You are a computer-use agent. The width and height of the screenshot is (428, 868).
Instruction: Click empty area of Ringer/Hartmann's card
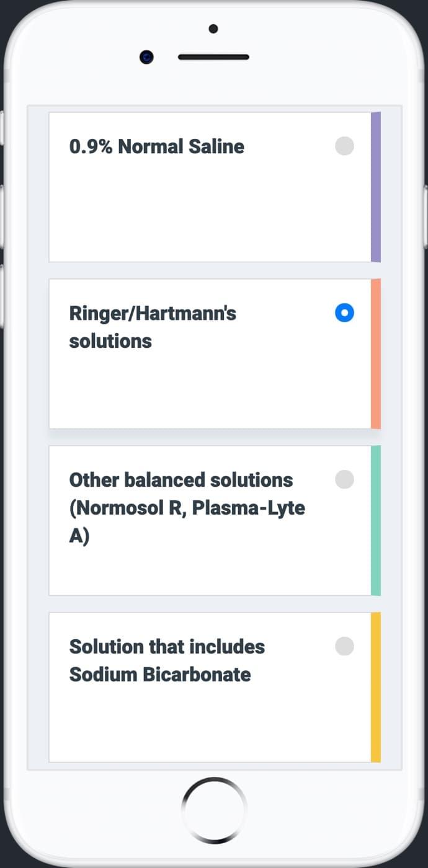click(210, 391)
